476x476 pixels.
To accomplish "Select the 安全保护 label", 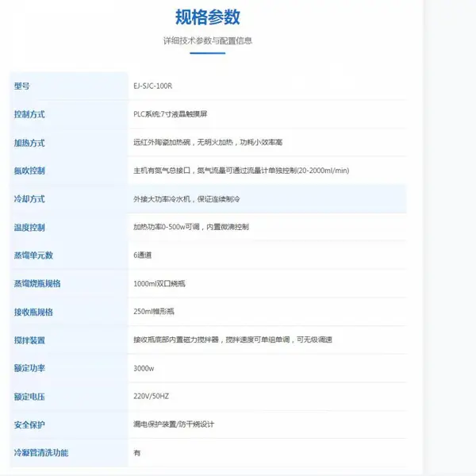I will [x=29, y=424].
